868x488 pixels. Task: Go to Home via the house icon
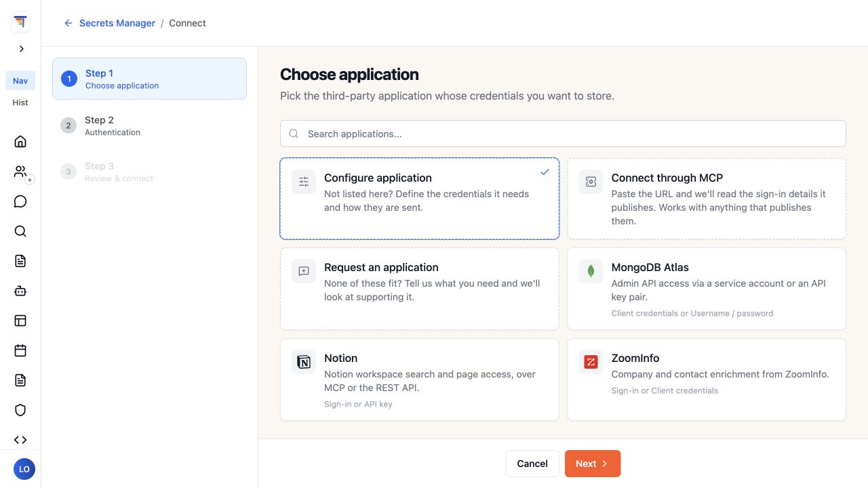[20, 142]
